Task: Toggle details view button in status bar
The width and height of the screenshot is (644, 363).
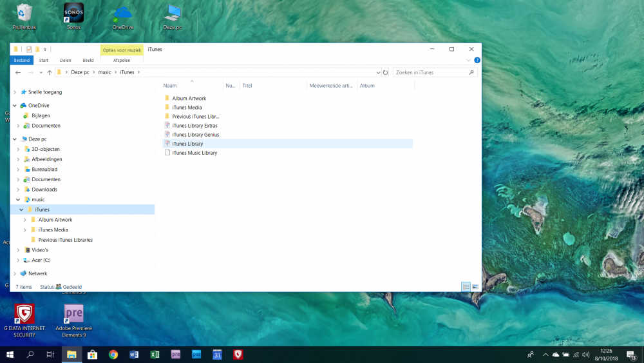Action: pos(466,287)
